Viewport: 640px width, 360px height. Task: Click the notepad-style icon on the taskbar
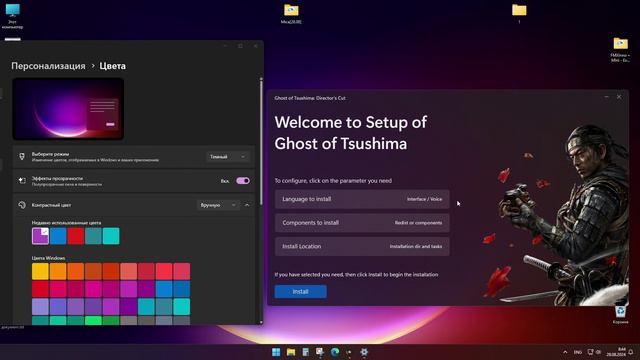(305, 352)
